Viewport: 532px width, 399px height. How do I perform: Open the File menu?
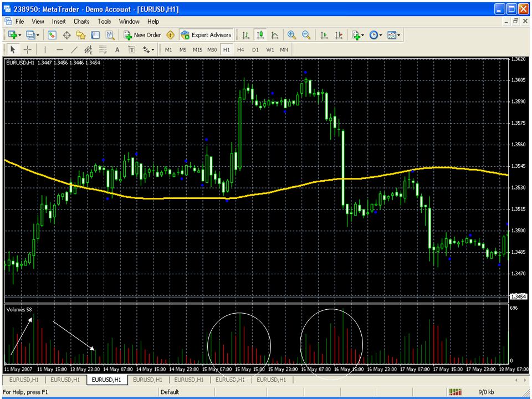click(x=20, y=22)
